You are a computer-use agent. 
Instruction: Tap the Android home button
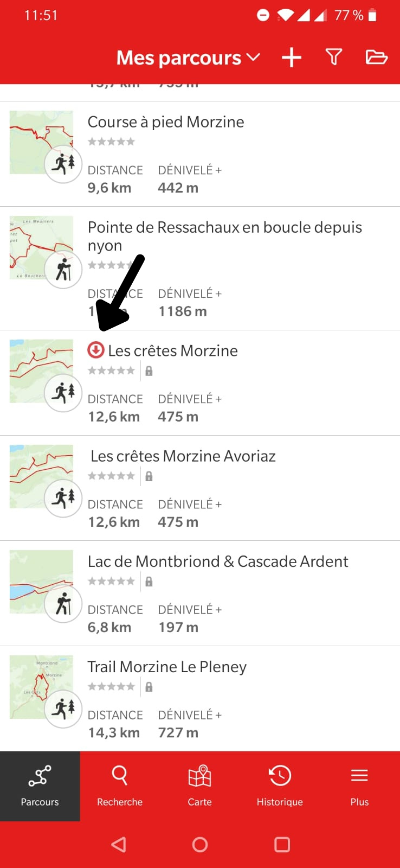click(200, 845)
